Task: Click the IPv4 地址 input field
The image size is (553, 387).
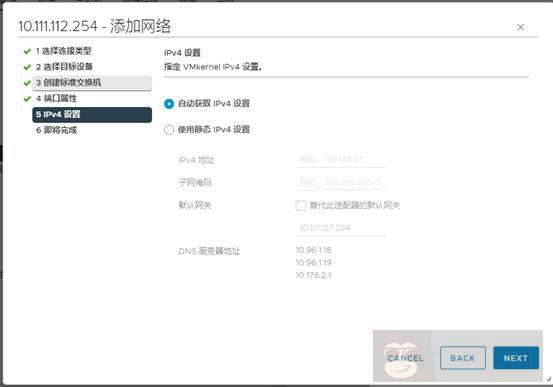Action: [x=341, y=159]
